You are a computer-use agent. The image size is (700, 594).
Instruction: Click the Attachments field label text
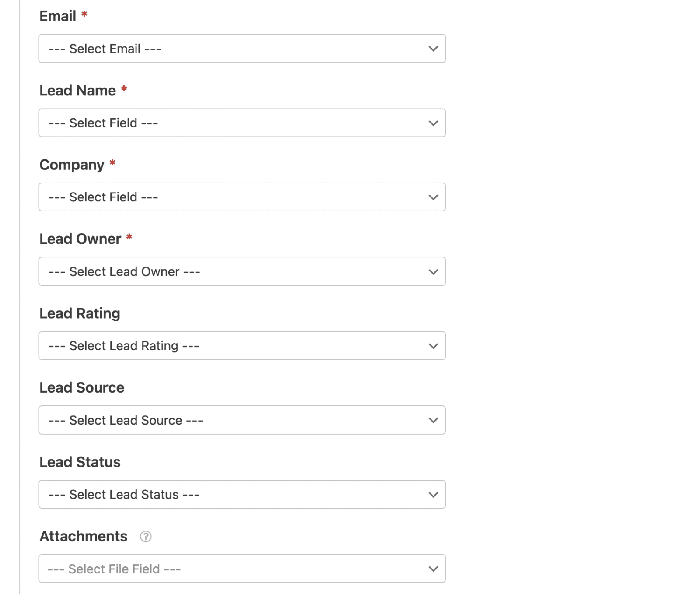[x=84, y=536]
